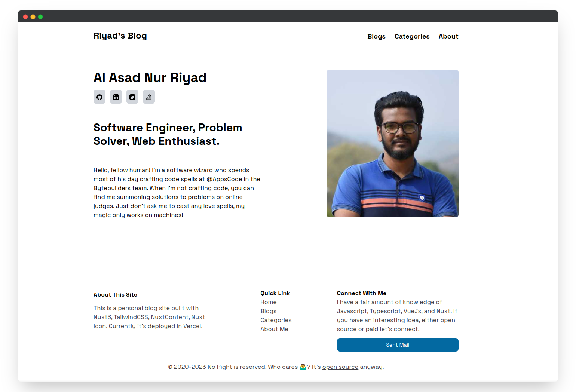Go to Blogs in the top navigation
The height and width of the screenshot is (392, 576).
point(376,36)
